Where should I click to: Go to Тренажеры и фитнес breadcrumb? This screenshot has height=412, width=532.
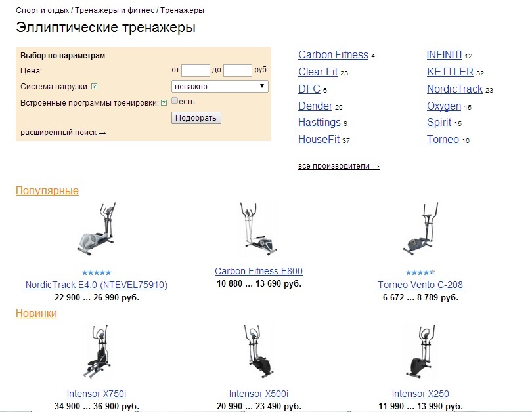115,10
